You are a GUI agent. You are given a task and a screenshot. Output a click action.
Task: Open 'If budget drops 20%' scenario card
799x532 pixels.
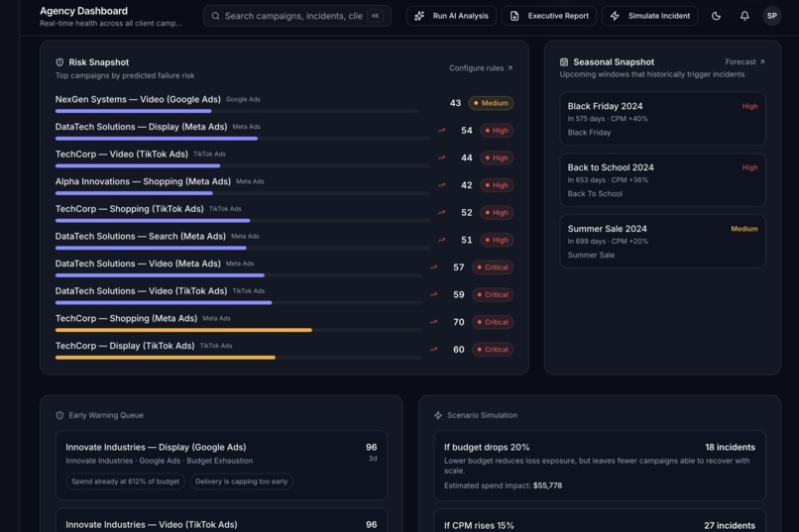pos(599,466)
